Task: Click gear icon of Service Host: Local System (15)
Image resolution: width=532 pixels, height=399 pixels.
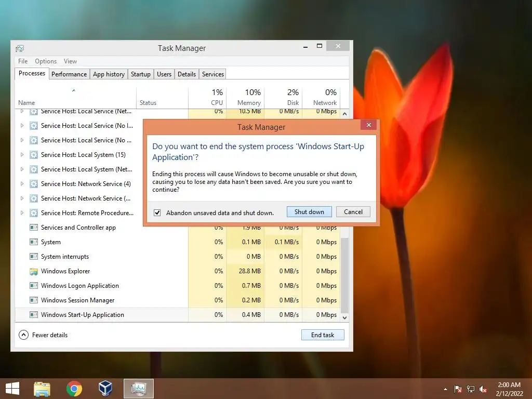Action: point(34,155)
